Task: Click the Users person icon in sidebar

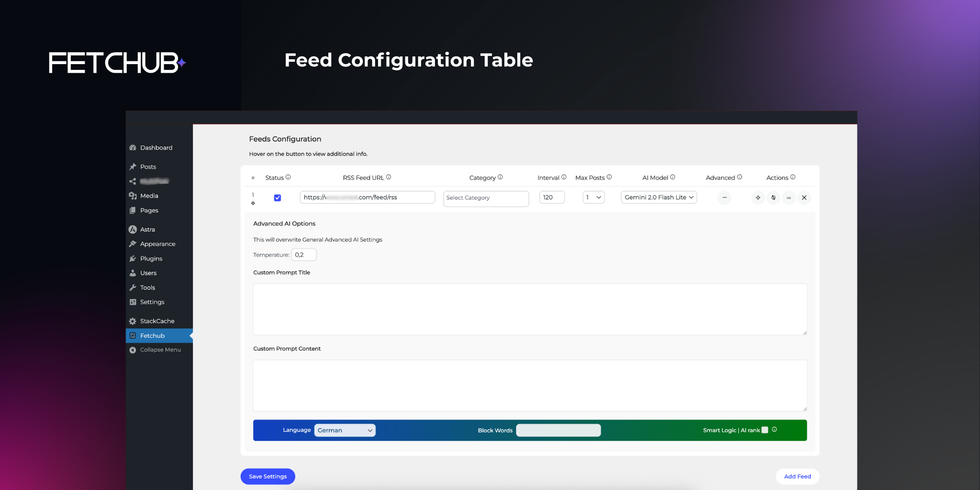Action: [x=133, y=273]
